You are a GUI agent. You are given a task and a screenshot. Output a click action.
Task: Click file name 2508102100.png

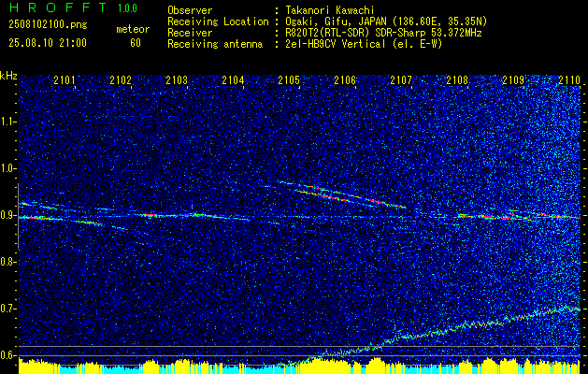[x=48, y=25]
